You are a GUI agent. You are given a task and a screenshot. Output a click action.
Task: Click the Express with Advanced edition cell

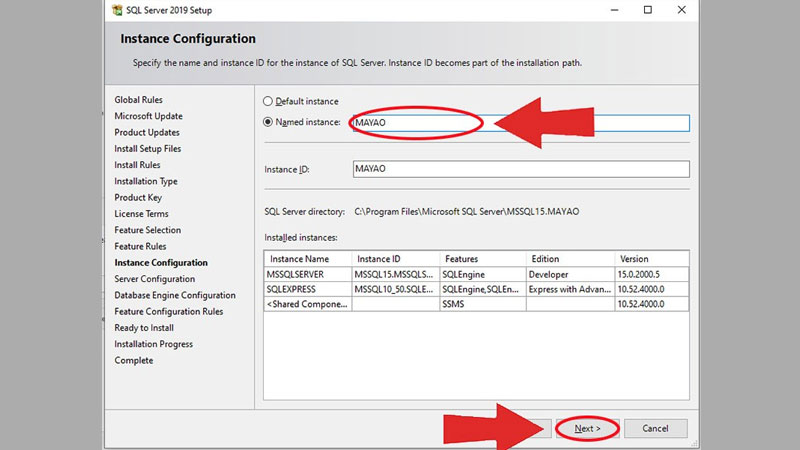pos(570,289)
